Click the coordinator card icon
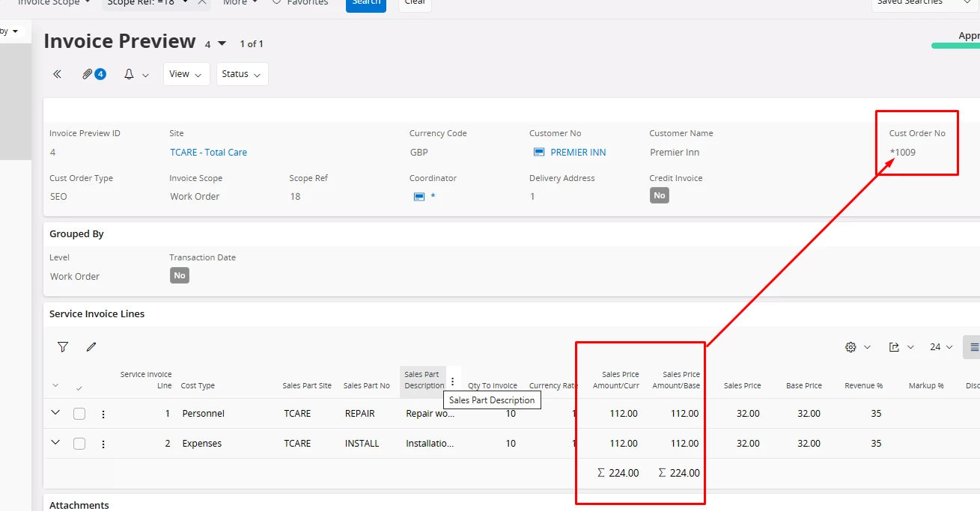This screenshot has height=511, width=980. click(x=419, y=196)
